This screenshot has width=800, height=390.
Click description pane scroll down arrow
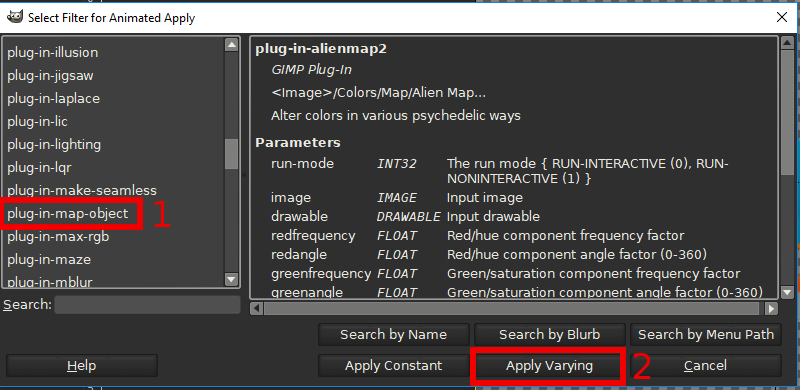point(787,292)
